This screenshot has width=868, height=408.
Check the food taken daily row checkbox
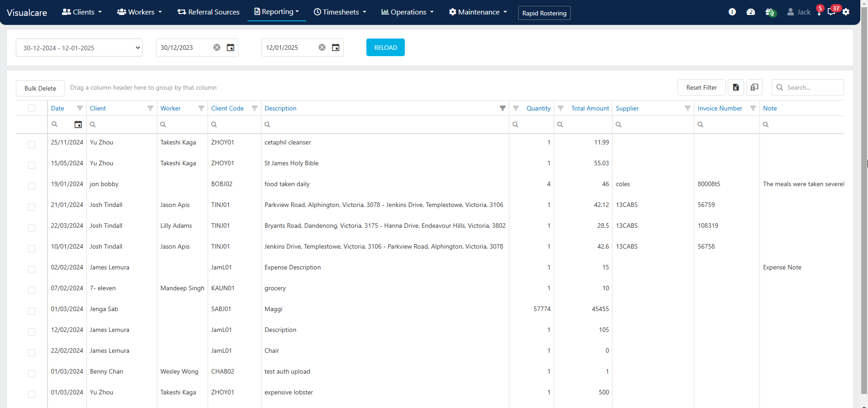point(32,186)
